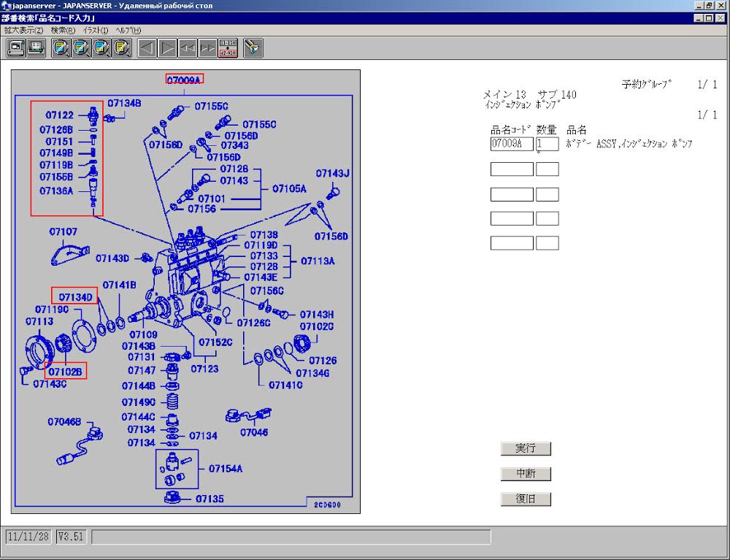Select part number 07134D in the diagram

pyautogui.click(x=75, y=296)
